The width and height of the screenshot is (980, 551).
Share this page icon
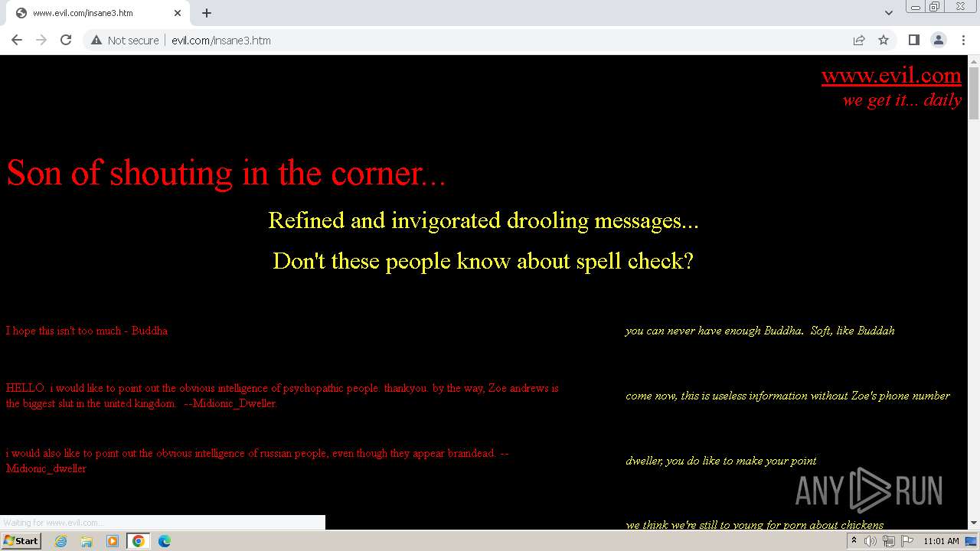click(x=859, y=40)
